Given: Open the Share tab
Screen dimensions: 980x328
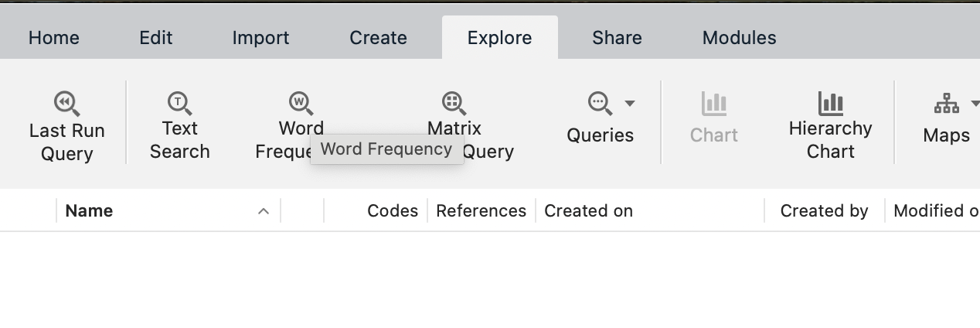Looking at the screenshot, I should (x=617, y=38).
